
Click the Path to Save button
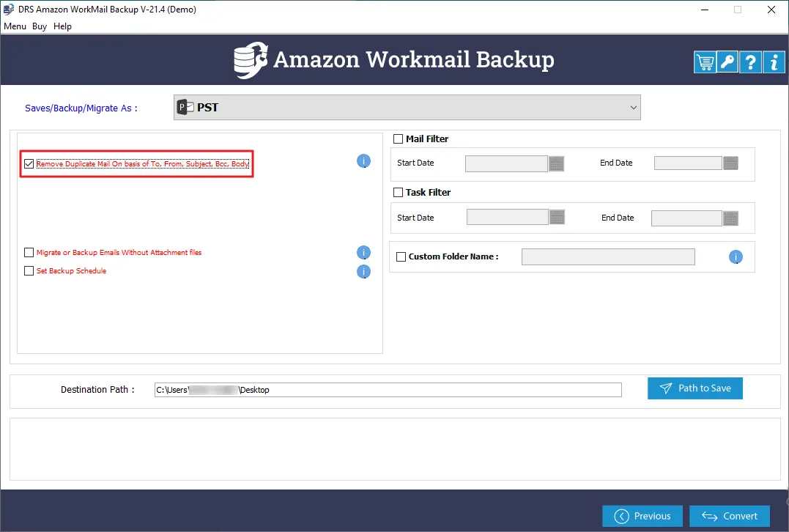(x=695, y=388)
